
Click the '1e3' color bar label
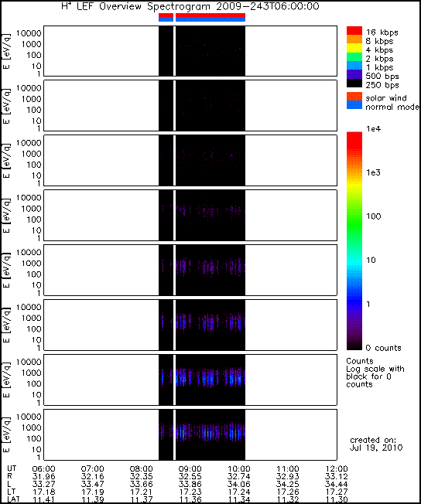click(373, 172)
